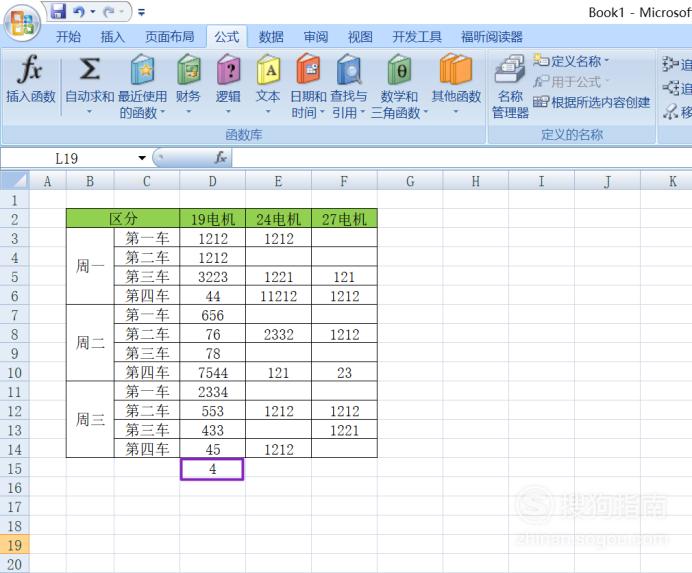Image resolution: width=692 pixels, height=573 pixels.
Task: Select column G header
Action: pos(410,181)
